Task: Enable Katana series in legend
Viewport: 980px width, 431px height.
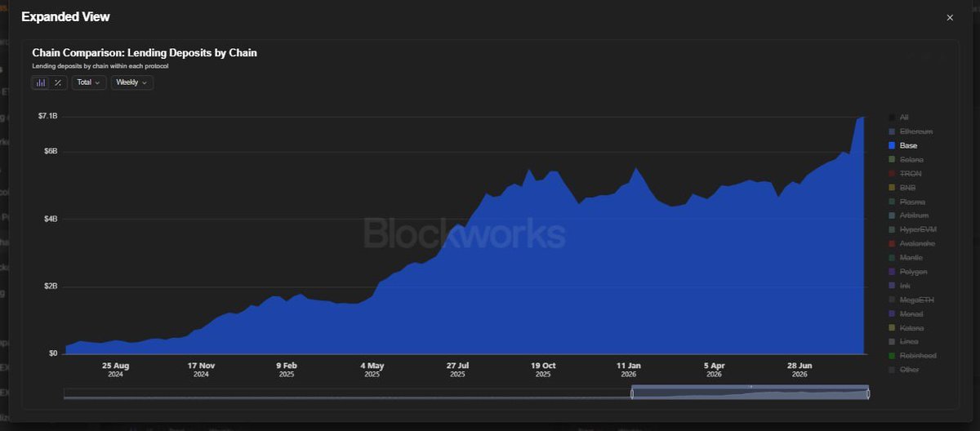Action: coord(907,327)
